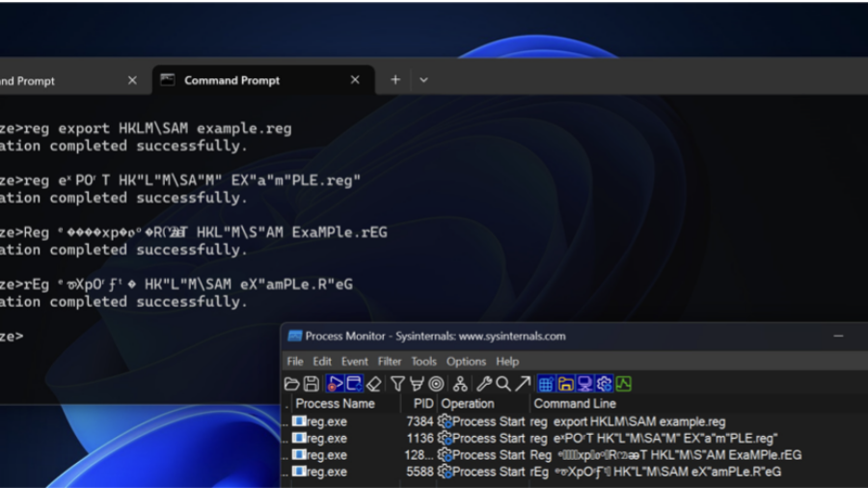Toggle Show File System Activity filter
This screenshot has height=488, width=868.
click(x=565, y=384)
